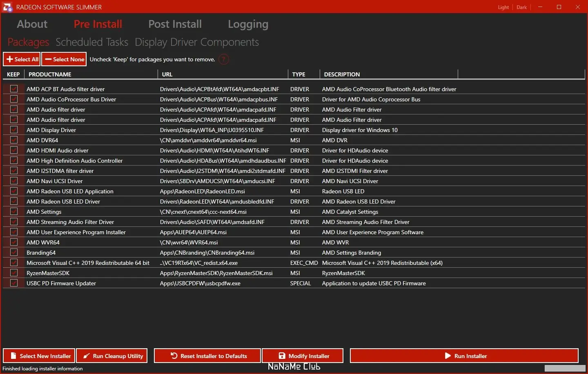Sort by the TYPE column header
The height and width of the screenshot is (374, 588).
coord(304,74)
